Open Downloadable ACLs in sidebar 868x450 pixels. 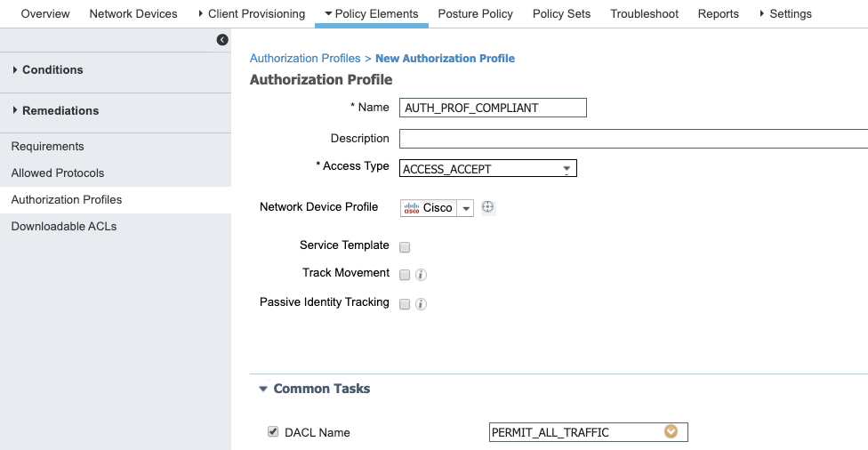coord(64,227)
